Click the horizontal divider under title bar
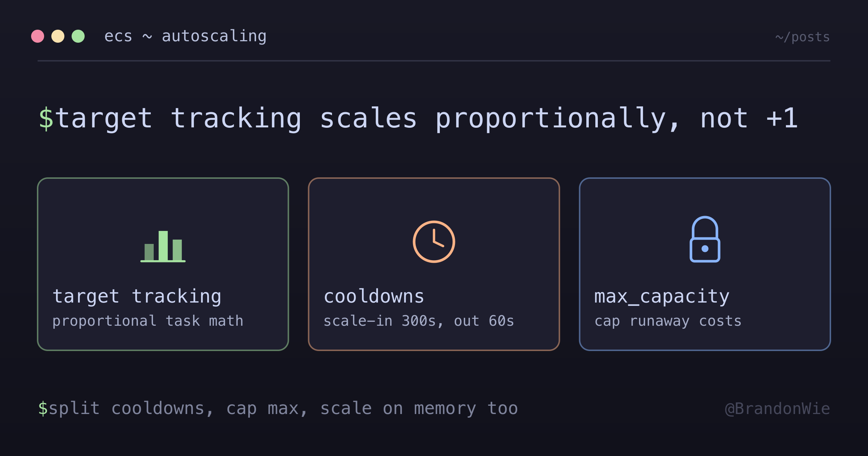Screen dimensions: 868x456 pos(434,61)
